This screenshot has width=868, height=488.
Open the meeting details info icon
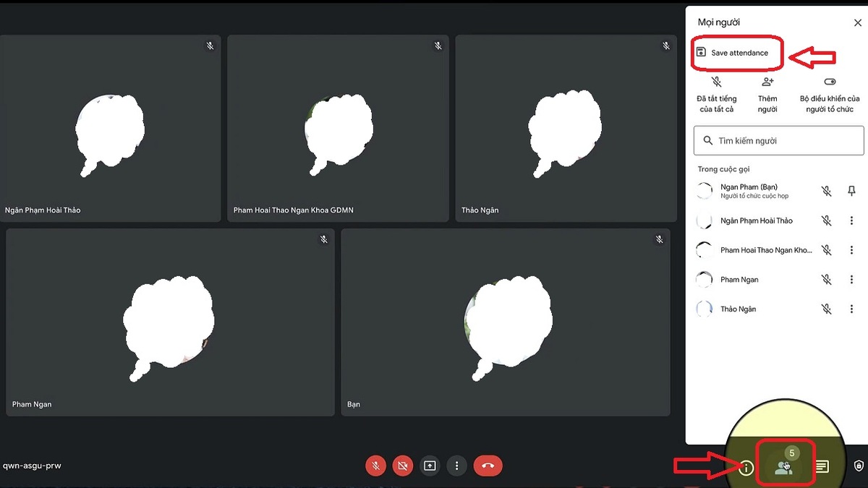click(746, 467)
